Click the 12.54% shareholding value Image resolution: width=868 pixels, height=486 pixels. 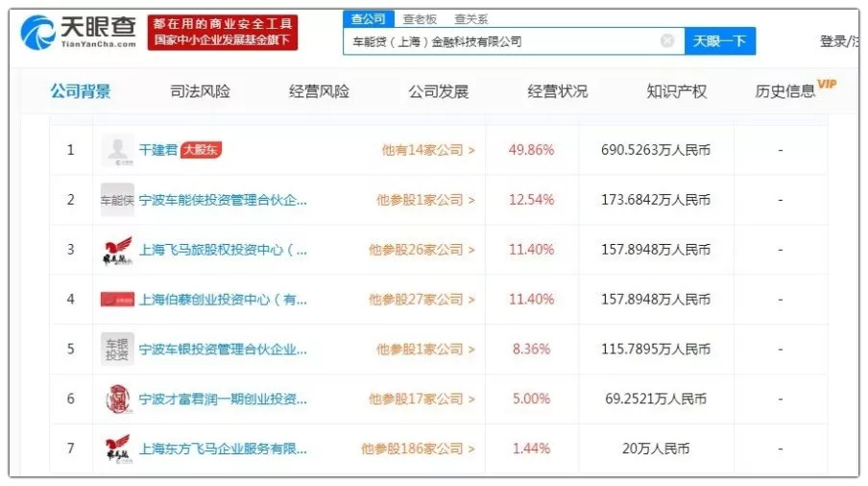(x=531, y=200)
